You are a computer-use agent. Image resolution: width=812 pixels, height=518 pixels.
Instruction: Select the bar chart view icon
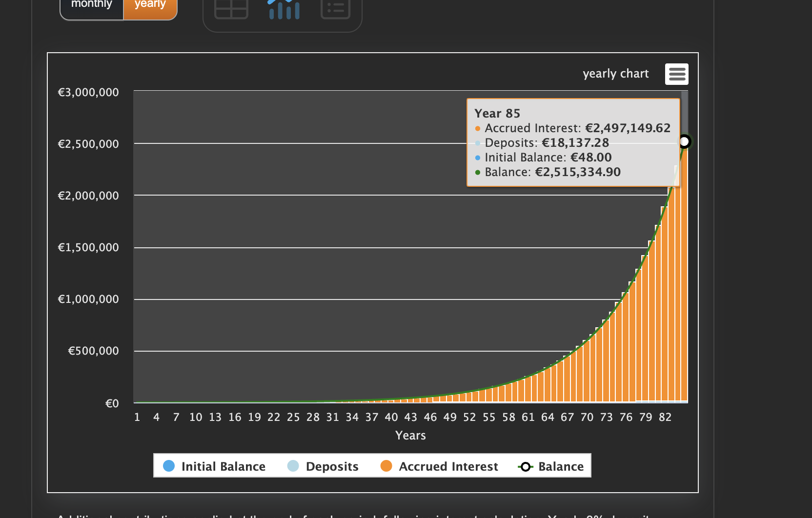point(284,9)
